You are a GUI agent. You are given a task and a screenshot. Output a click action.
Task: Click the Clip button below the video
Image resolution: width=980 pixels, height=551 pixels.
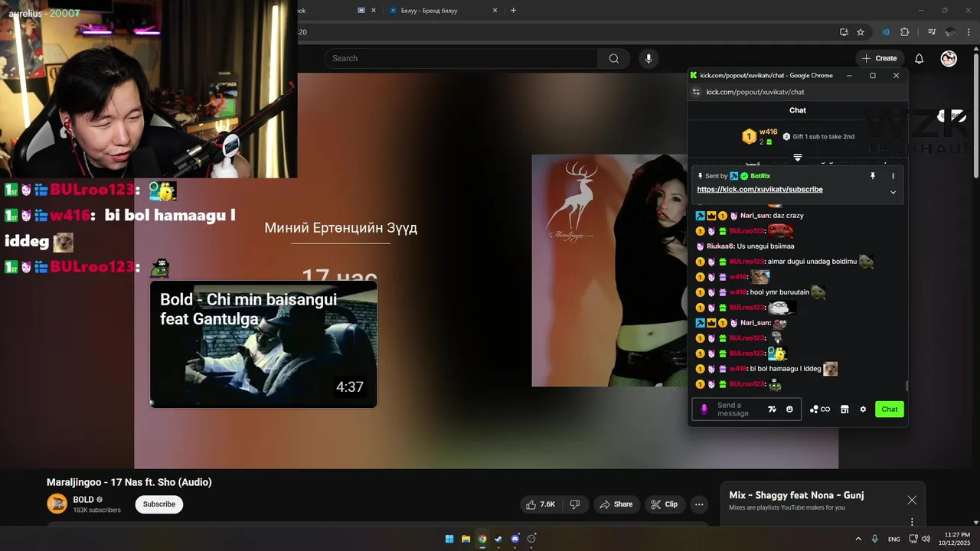coord(664,504)
